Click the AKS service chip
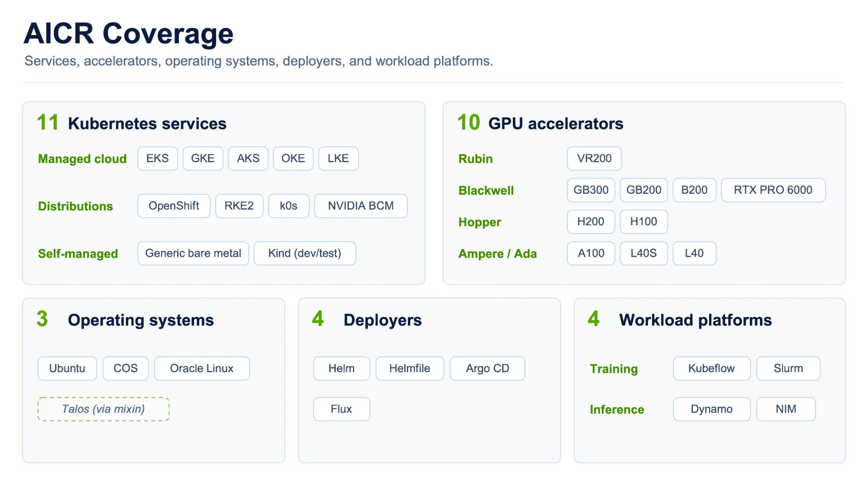The image size is (868, 488). (248, 158)
